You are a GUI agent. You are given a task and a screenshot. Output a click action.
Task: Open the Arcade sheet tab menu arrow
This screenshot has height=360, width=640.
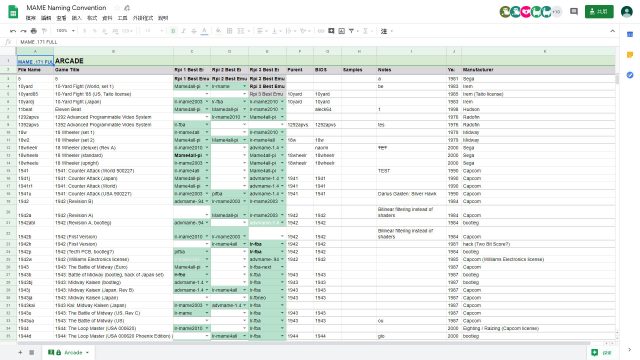point(87,353)
